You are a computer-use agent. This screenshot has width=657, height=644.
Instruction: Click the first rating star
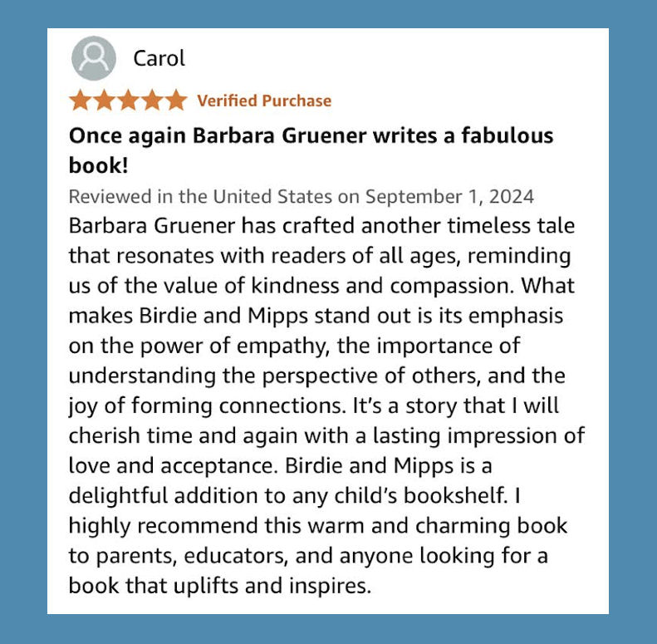click(x=81, y=101)
